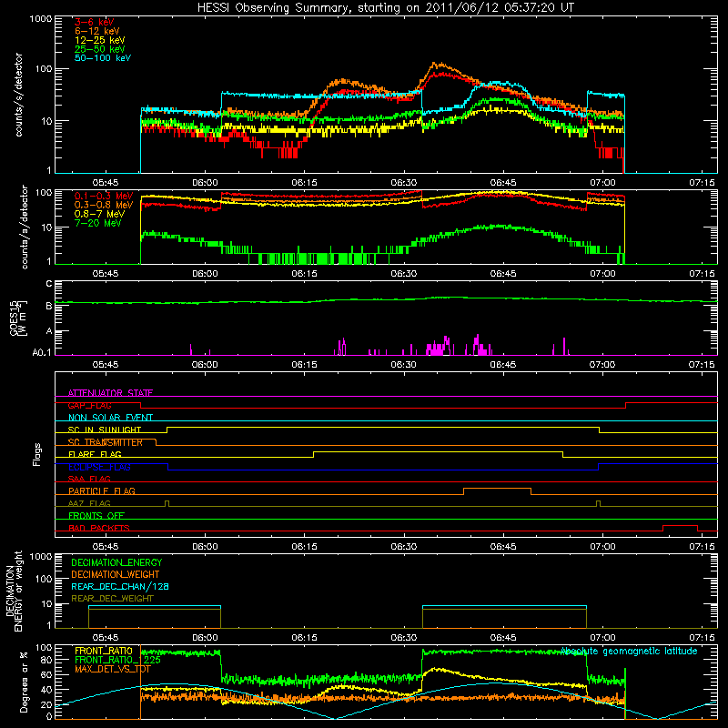Screen dimensions: 728x728
Task: Click the 06:15 tick label under decimation plot
Action: 304,638
